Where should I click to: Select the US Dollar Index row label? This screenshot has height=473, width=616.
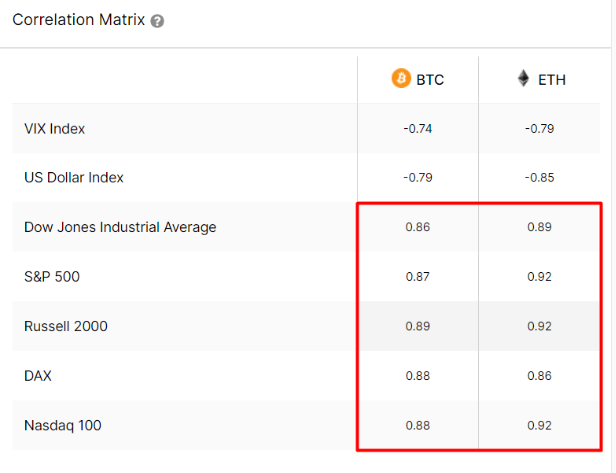[74, 178]
